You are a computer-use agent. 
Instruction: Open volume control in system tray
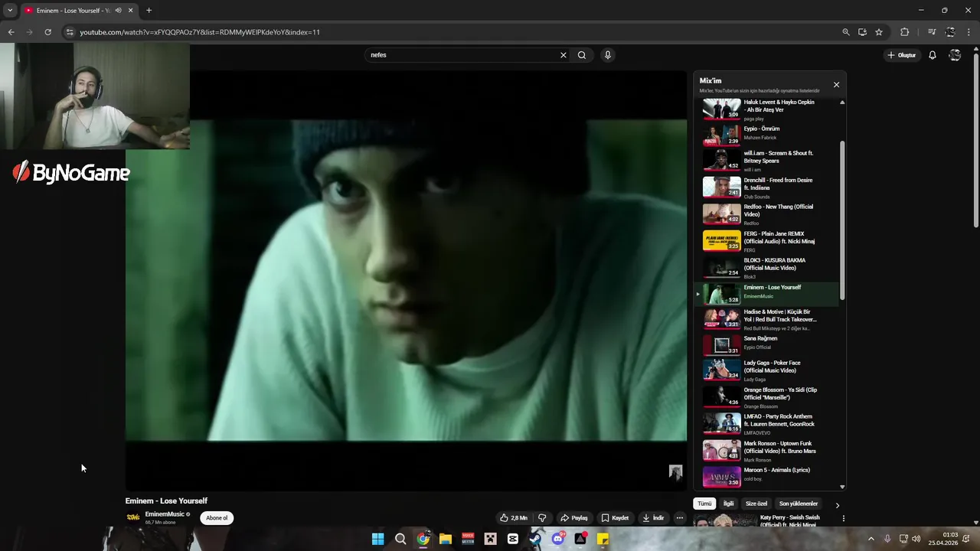point(916,539)
